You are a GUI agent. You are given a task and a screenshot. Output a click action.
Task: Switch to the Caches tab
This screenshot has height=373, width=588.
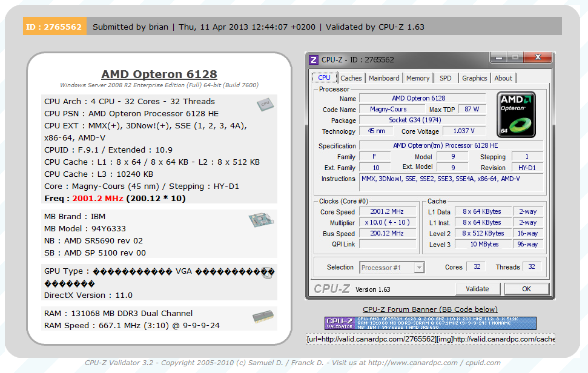(x=351, y=78)
